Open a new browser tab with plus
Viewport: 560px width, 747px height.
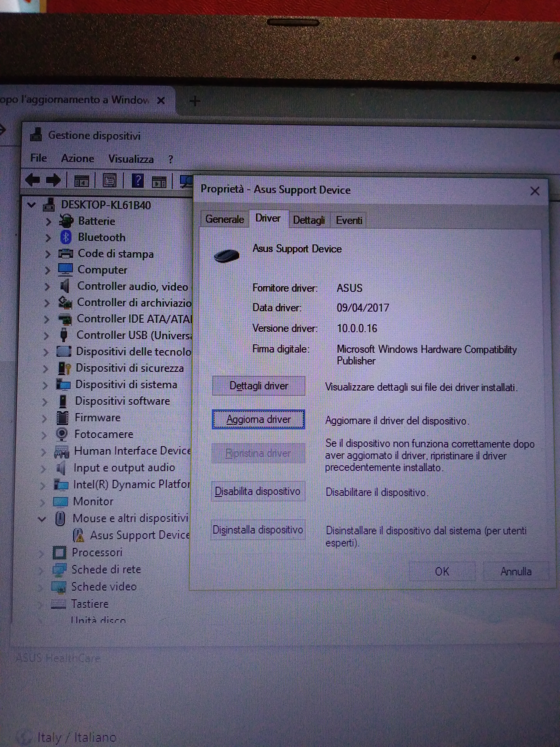pyautogui.click(x=195, y=101)
